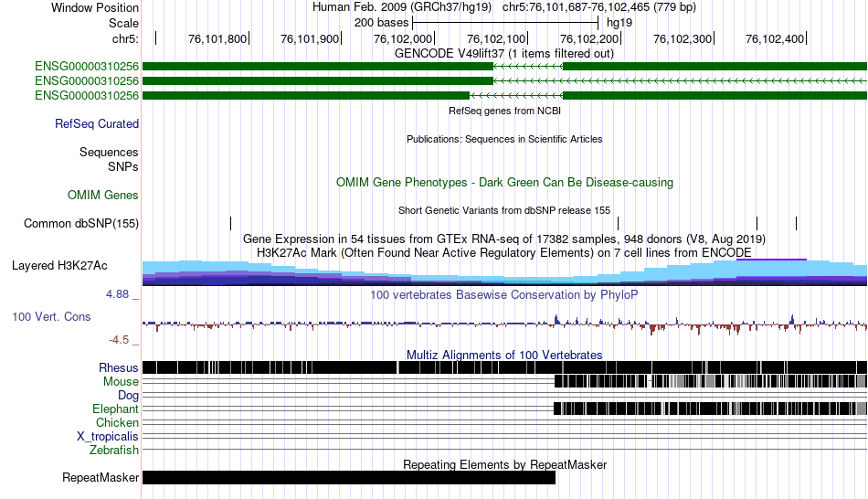The height and width of the screenshot is (499, 868).
Task: Click the OMIM Gene Phenotypes title
Action: click(x=505, y=182)
